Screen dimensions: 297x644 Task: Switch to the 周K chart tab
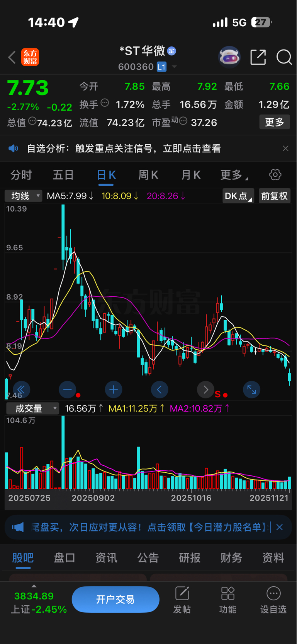[148, 175]
